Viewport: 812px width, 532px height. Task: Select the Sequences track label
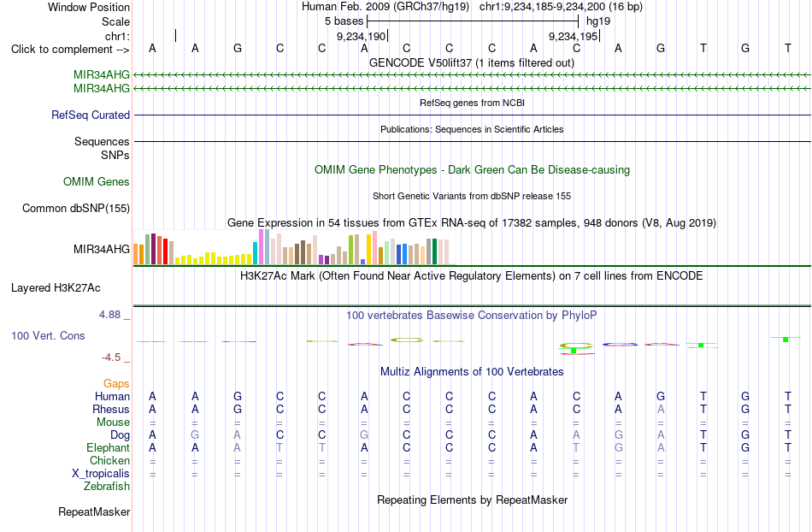102,141
